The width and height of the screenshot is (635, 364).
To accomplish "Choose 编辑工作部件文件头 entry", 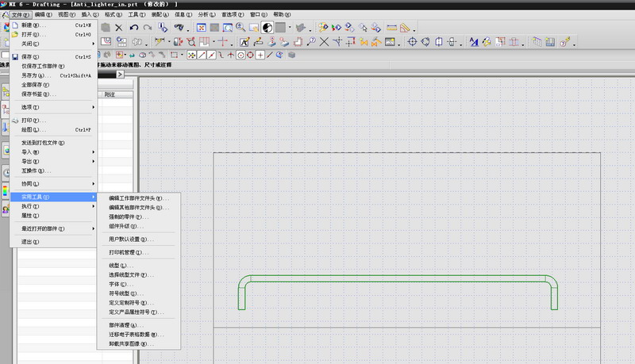I will point(138,198).
